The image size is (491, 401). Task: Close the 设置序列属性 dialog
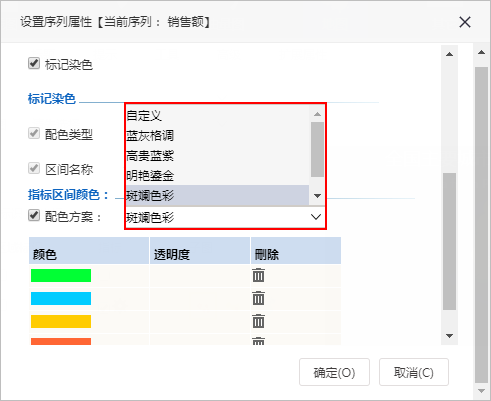(x=465, y=22)
